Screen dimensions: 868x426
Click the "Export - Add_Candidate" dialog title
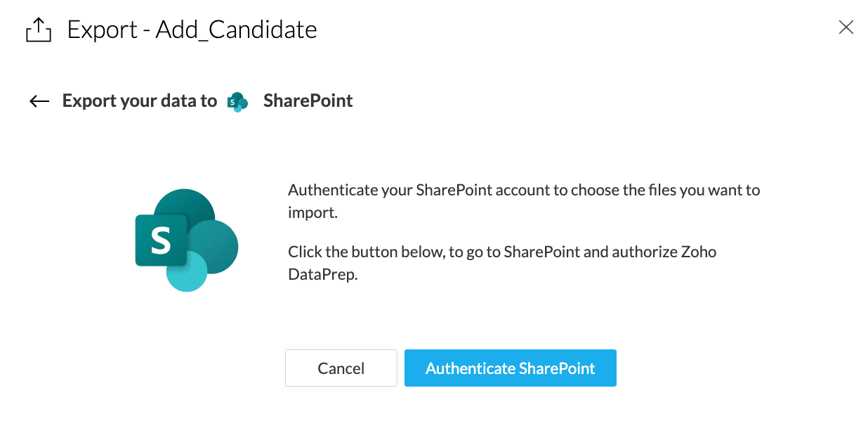[192, 30]
